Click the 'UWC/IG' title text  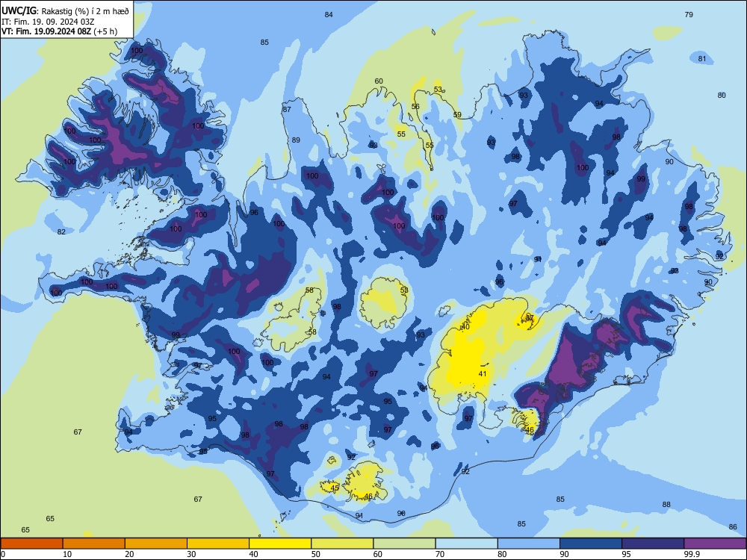19,10
